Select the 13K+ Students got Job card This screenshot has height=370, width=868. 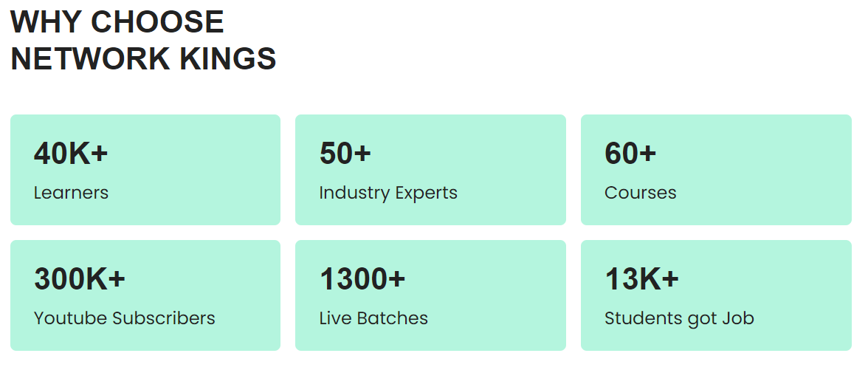tap(716, 295)
